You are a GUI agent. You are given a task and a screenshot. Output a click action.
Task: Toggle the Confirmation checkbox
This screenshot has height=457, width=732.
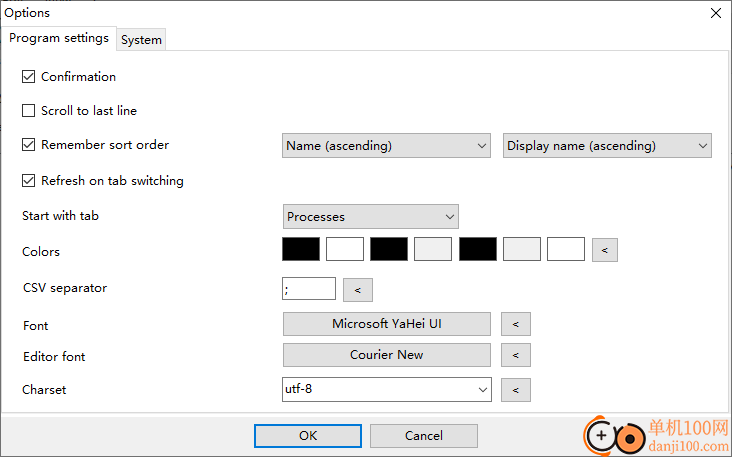(x=29, y=77)
